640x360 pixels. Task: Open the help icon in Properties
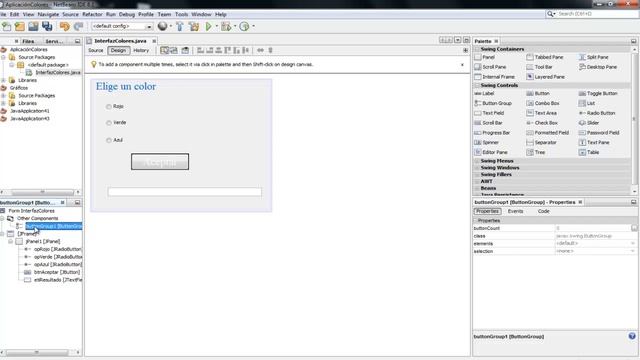(x=632, y=336)
